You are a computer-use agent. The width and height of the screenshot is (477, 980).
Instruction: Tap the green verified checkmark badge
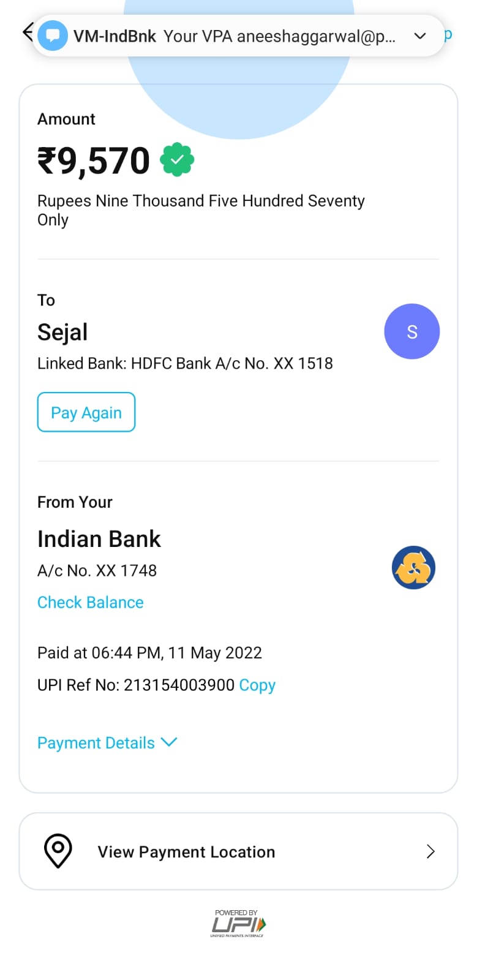click(x=177, y=160)
